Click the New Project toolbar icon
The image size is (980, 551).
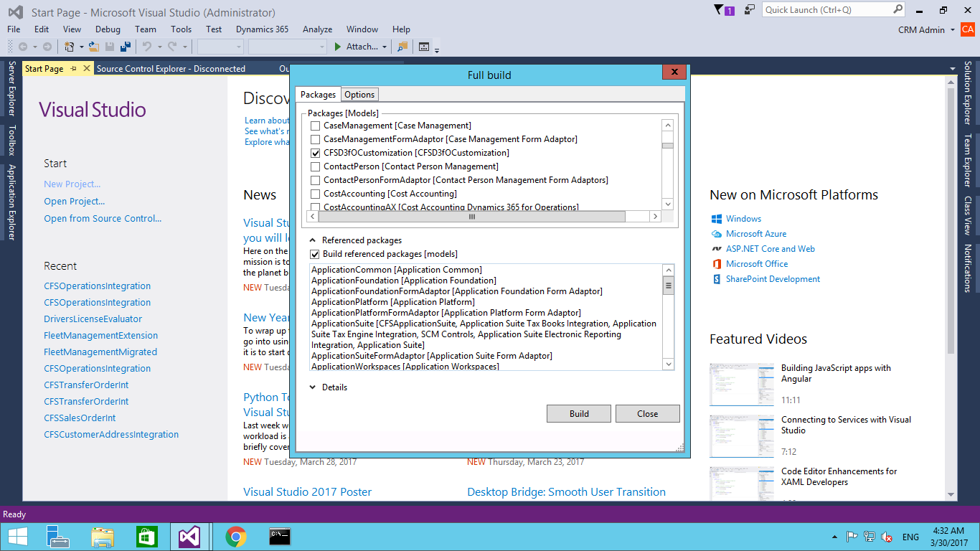pos(70,47)
